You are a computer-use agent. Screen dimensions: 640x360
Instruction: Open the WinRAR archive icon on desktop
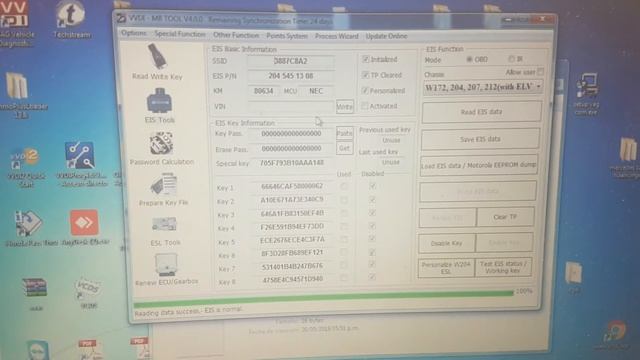pyautogui.click(x=35, y=292)
